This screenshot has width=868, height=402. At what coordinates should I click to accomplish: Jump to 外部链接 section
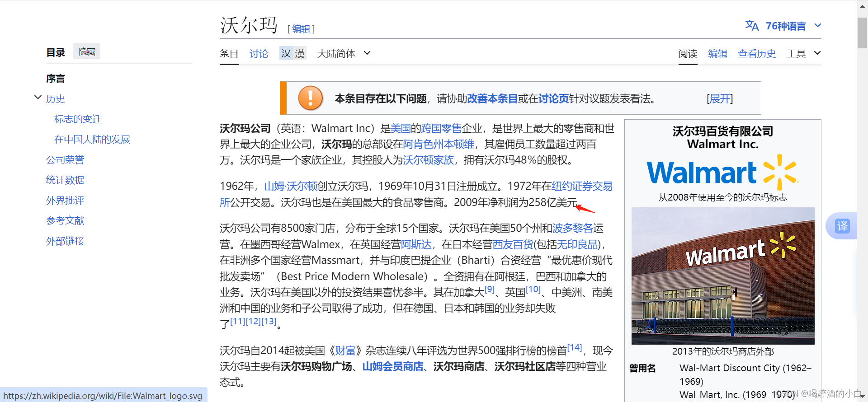coord(65,241)
